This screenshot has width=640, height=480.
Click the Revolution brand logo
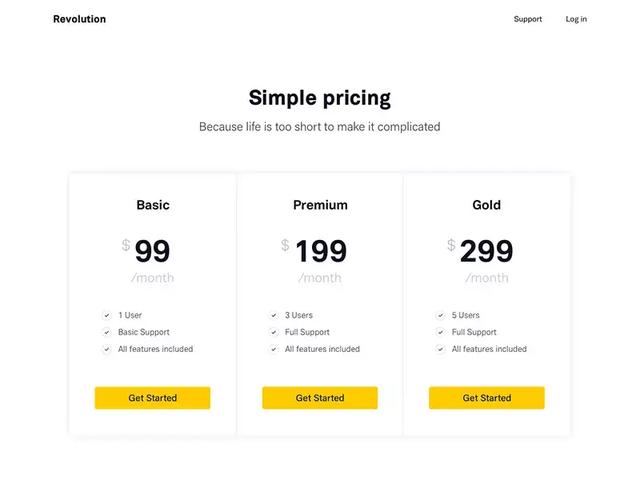(x=80, y=19)
